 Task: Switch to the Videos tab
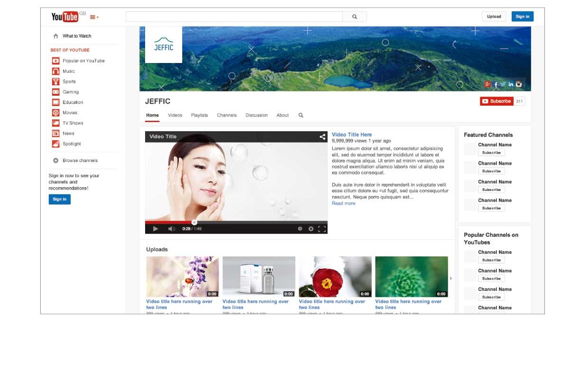(175, 116)
